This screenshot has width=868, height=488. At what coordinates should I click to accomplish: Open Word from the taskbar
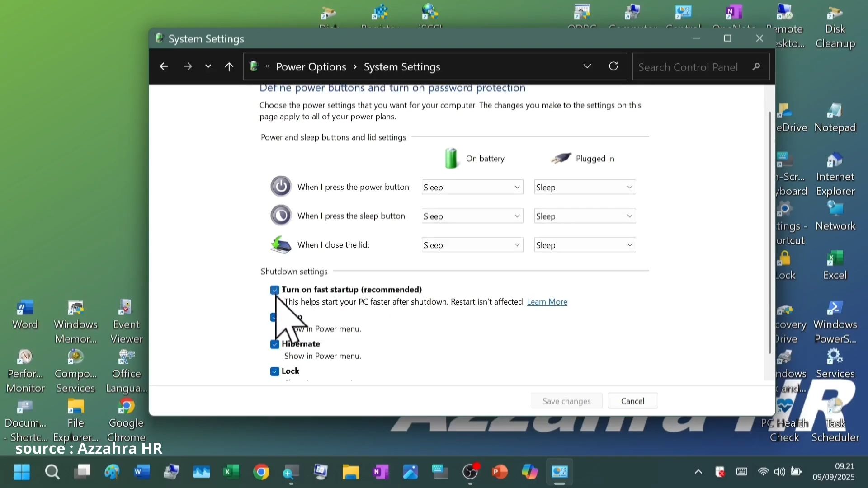coord(142,472)
